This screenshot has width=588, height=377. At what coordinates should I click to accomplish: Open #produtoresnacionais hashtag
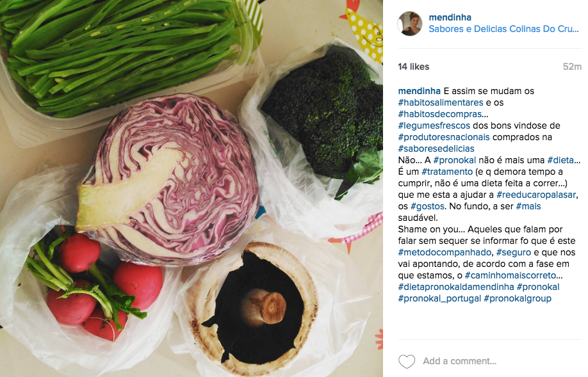pyautogui.click(x=444, y=137)
